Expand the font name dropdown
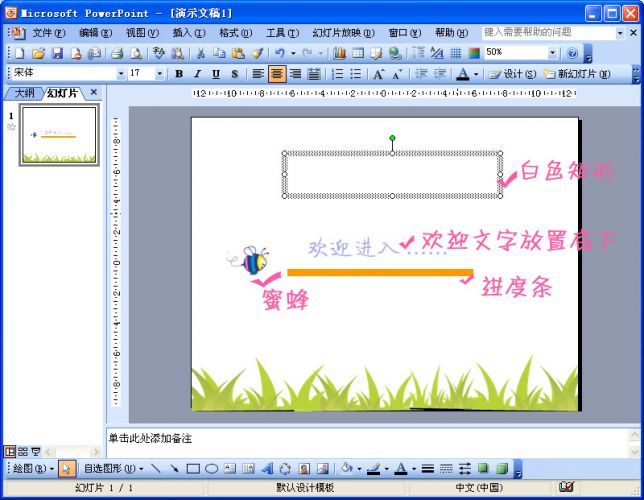This screenshot has height=500, width=644. click(121, 74)
